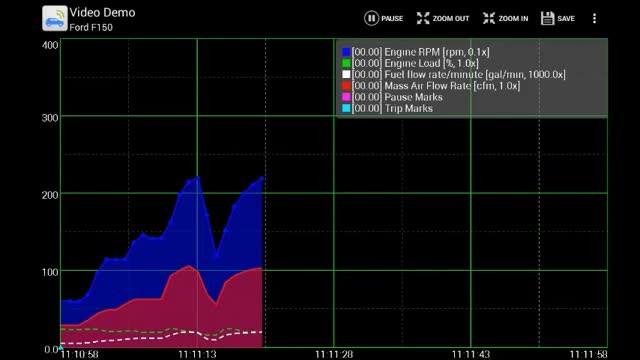
Task: Select the white Fuel flow rate swatch
Action: 346,74
